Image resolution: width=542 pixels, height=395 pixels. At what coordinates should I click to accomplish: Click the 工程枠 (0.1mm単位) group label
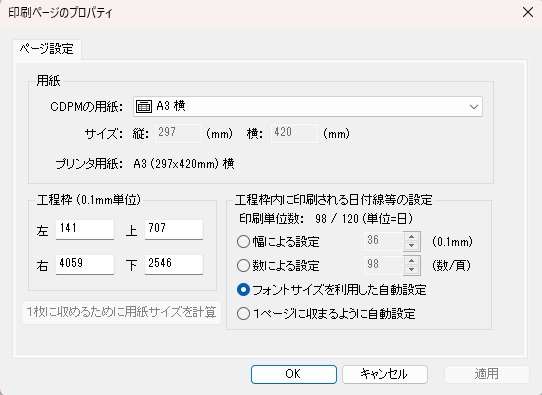[x=88, y=200]
